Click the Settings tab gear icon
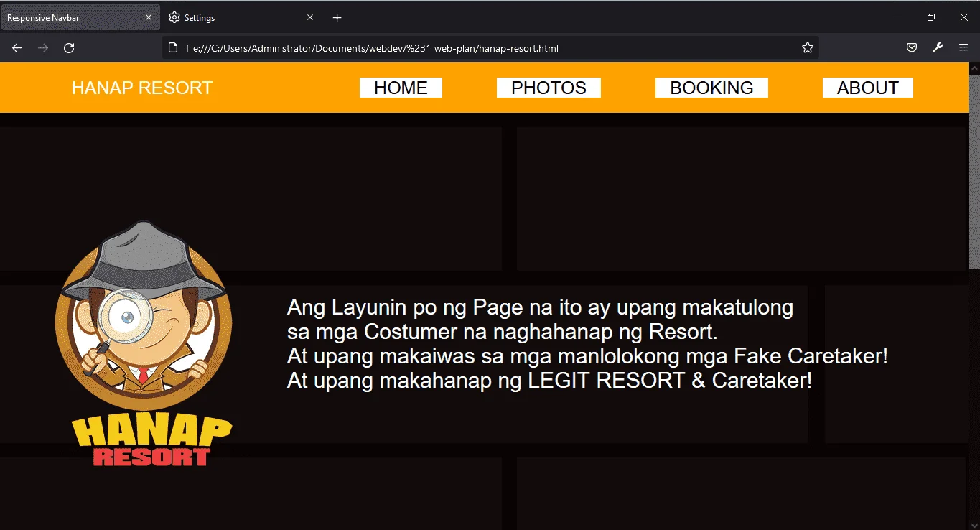This screenshot has width=980, height=530. [174, 17]
